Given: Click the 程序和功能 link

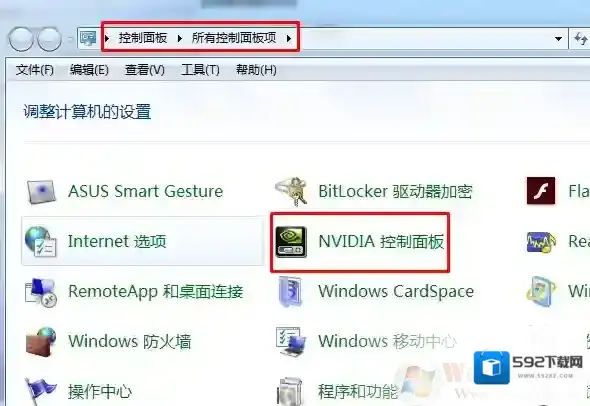Looking at the screenshot, I should pyautogui.click(x=358, y=391).
